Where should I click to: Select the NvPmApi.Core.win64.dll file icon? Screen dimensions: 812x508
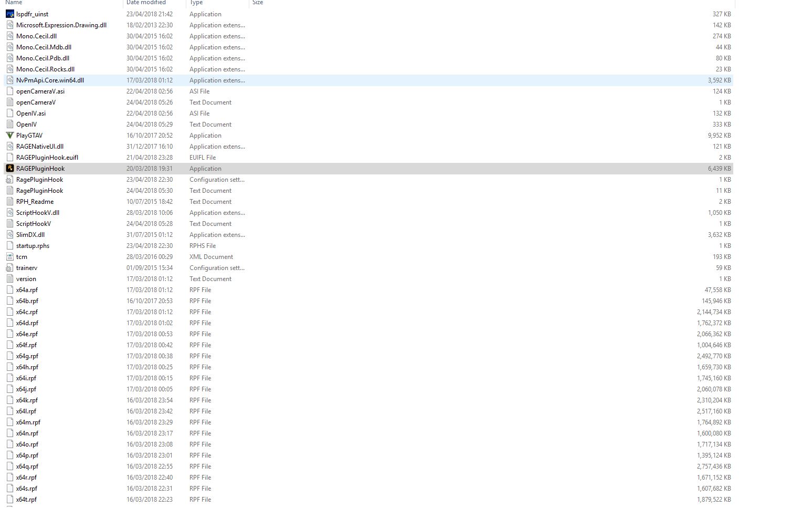[10, 80]
